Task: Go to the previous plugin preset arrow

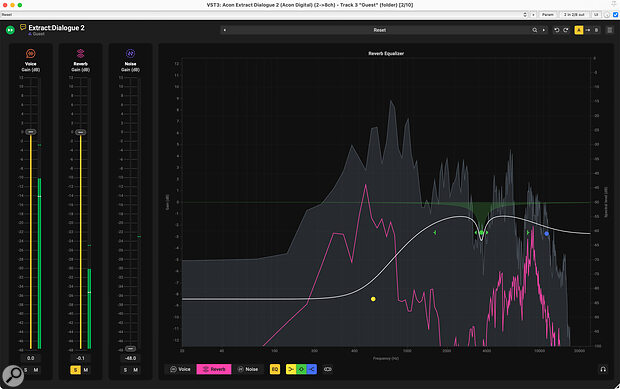Action: tap(225, 30)
